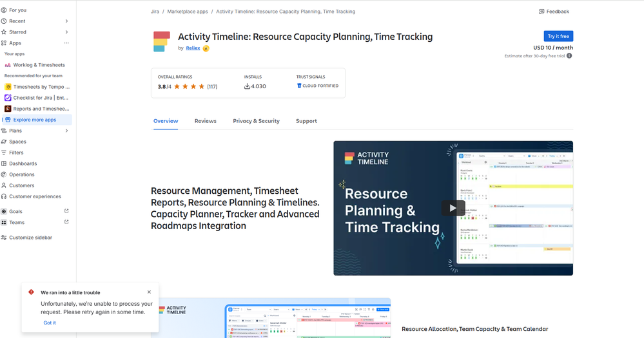Expand the Starred chevron
The width and height of the screenshot is (644, 338).
click(x=66, y=32)
